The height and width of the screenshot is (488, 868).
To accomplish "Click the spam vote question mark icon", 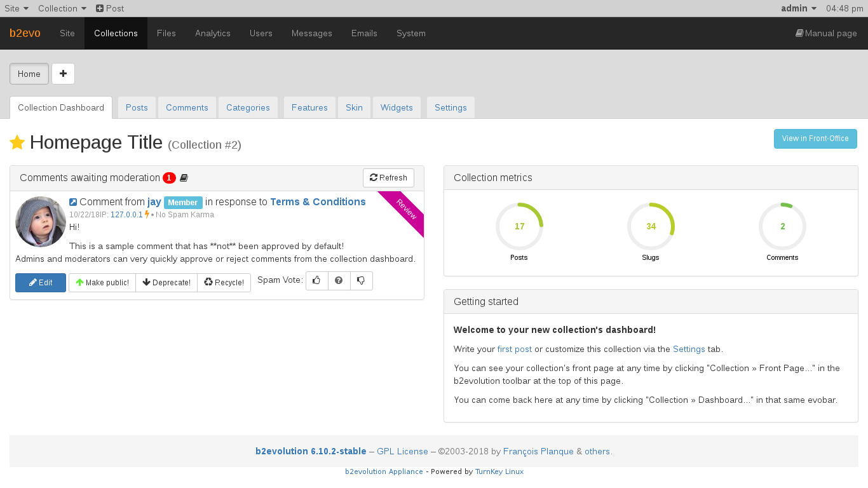I will click(339, 281).
